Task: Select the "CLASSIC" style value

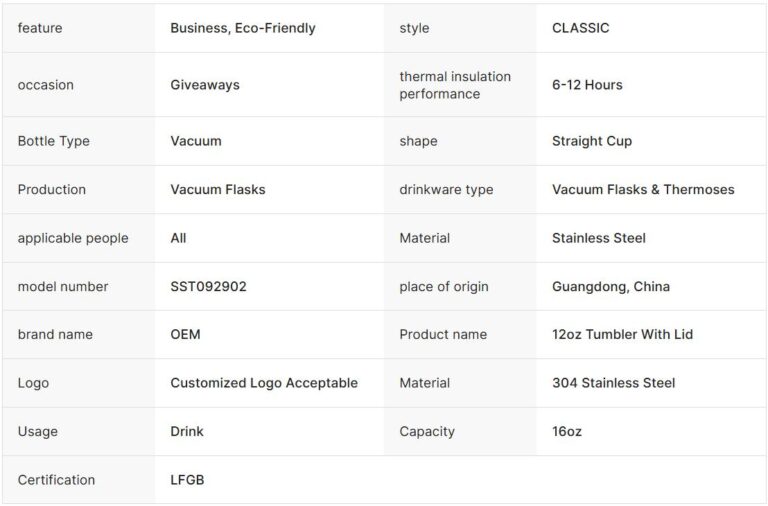Action: click(580, 28)
